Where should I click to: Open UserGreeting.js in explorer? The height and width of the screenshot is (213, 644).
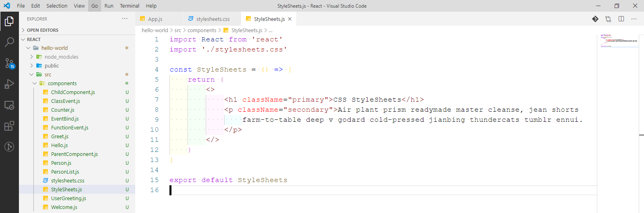[68, 198]
